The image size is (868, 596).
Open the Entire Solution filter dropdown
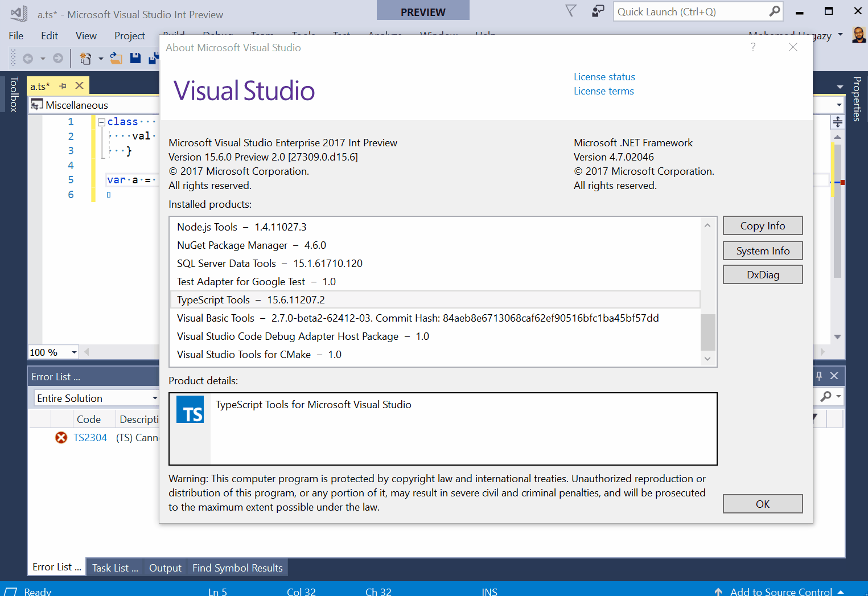[154, 397]
